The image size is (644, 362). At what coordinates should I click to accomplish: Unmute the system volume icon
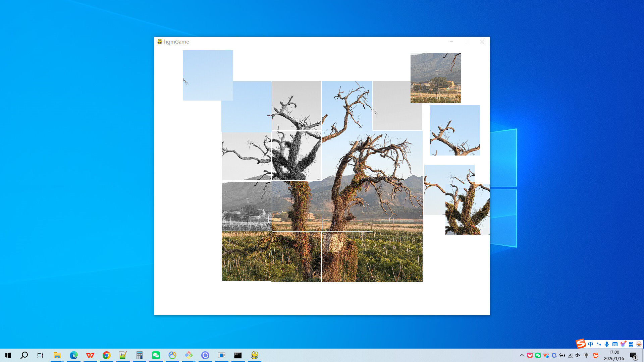(578, 356)
